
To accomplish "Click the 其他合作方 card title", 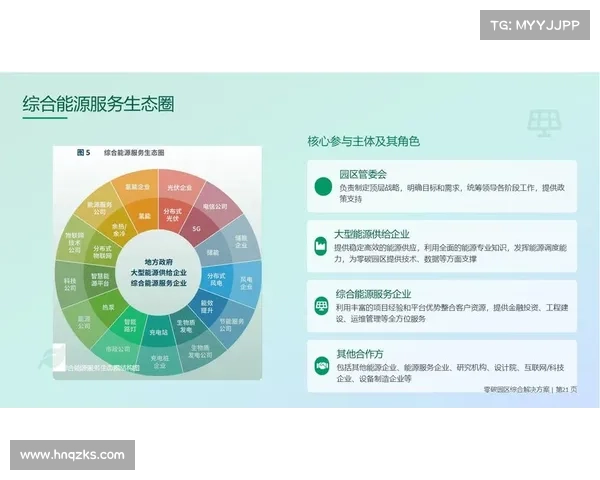I will click(360, 354).
